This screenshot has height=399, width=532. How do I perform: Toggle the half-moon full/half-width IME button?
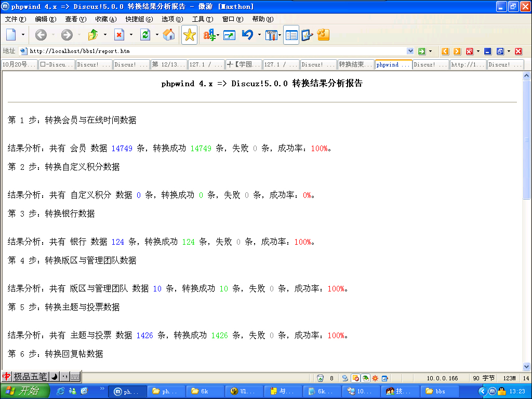click(54, 376)
